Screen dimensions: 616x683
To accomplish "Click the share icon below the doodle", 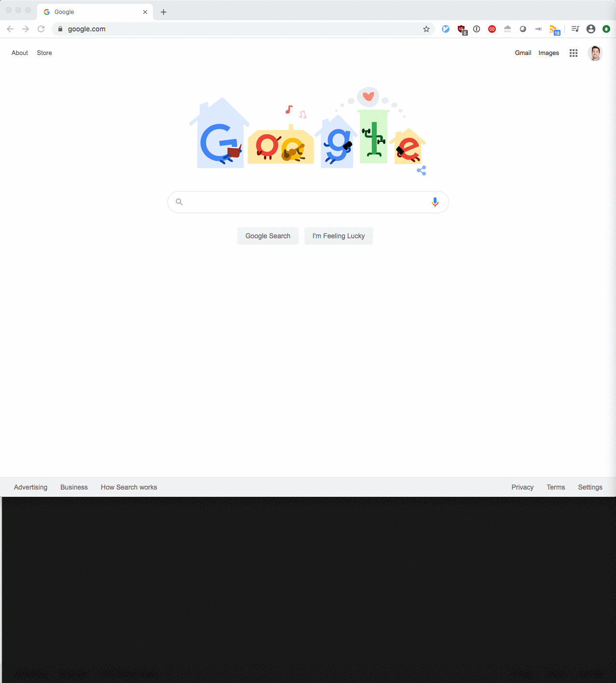I will click(422, 170).
